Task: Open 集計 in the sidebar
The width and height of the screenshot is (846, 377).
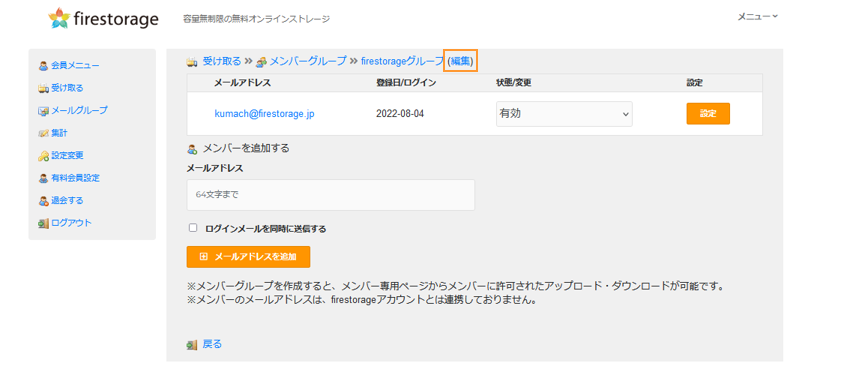Action: pyautogui.click(x=59, y=133)
